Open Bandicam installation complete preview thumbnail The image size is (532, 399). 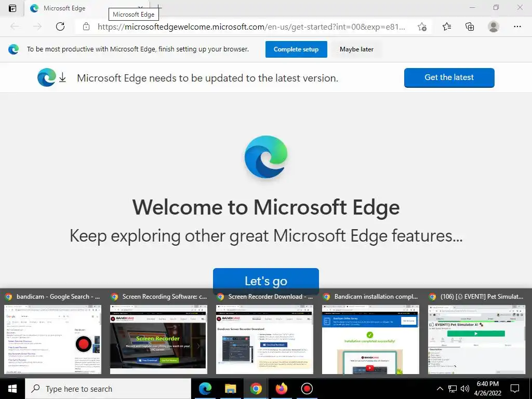[x=370, y=339]
